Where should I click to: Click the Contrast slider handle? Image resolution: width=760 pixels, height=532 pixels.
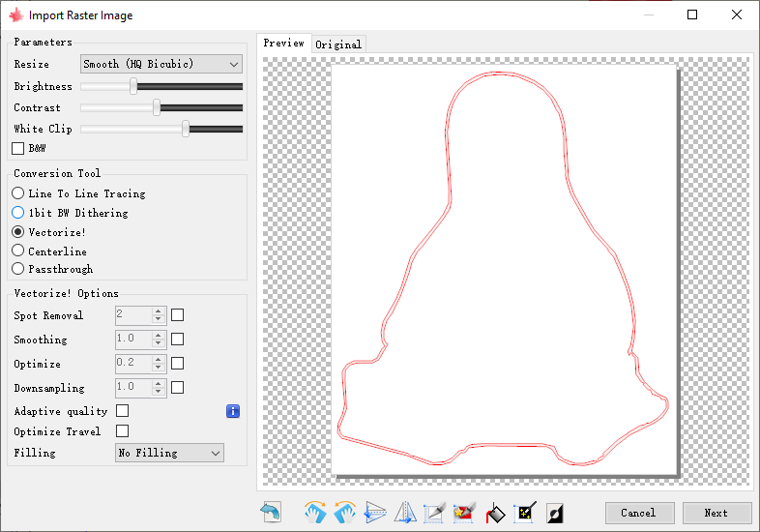pyautogui.click(x=157, y=107)
